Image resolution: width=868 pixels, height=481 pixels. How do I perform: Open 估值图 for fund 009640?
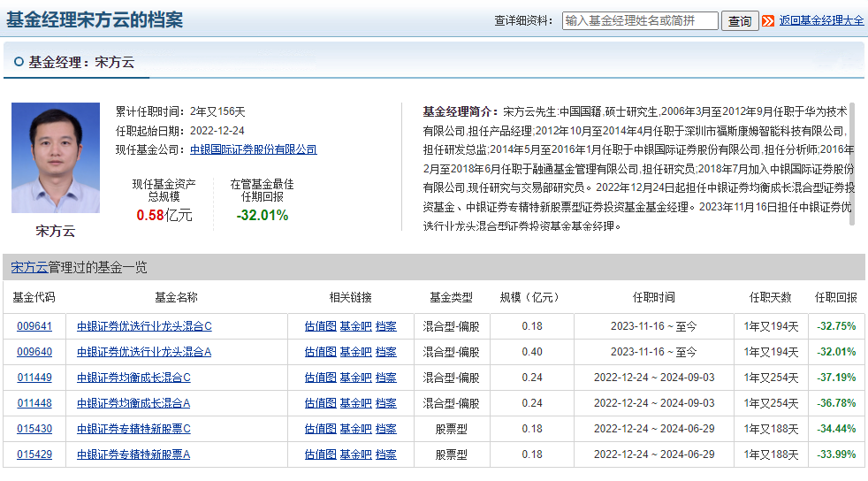(x=321, y=352)
